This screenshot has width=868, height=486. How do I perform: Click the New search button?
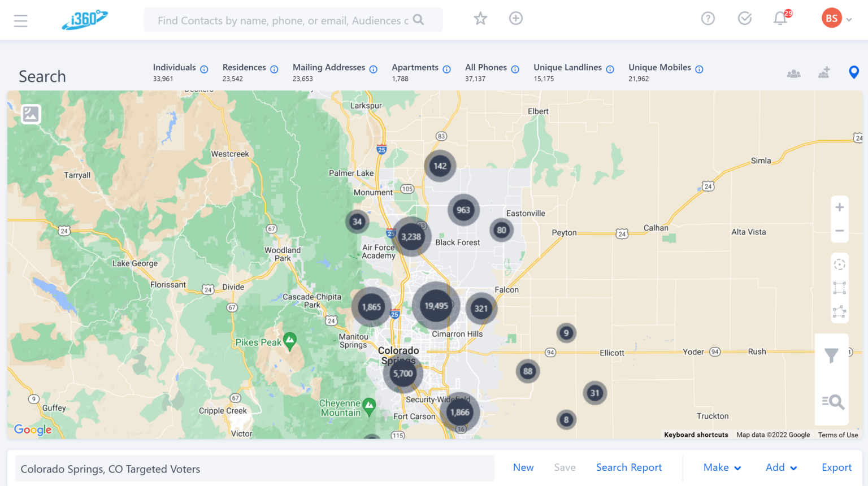click(x=523, y=467)
